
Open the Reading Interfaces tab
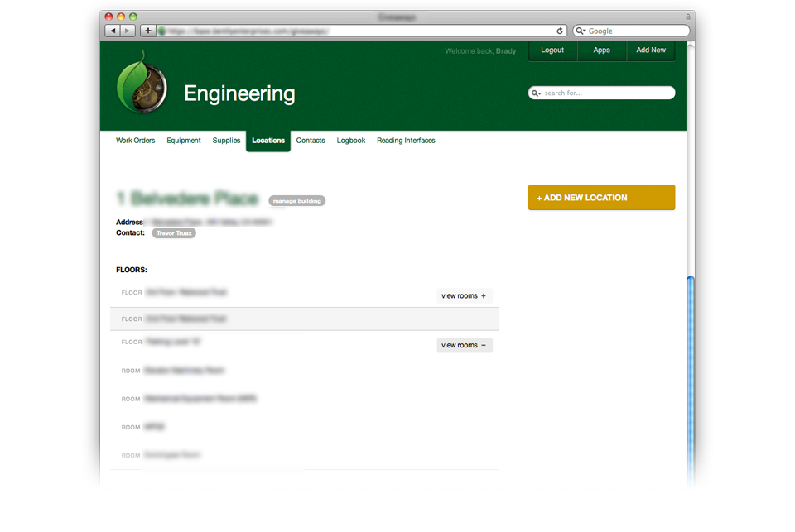pyautogui.click(x=406, y=141)
